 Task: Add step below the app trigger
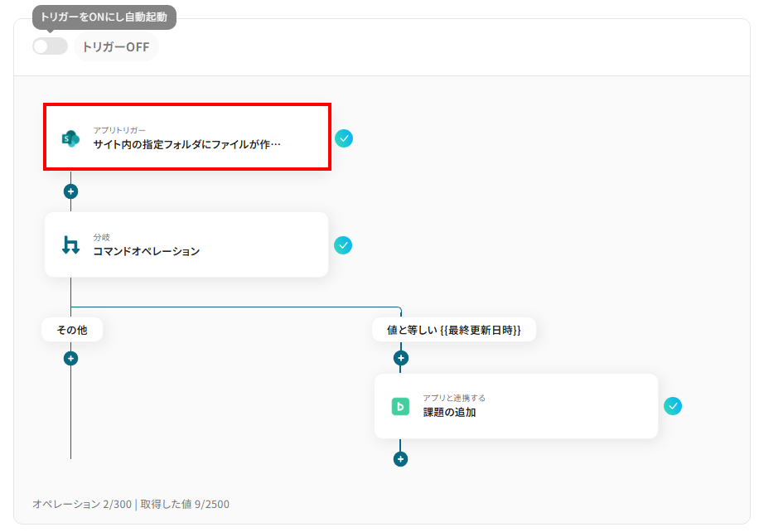70,191
